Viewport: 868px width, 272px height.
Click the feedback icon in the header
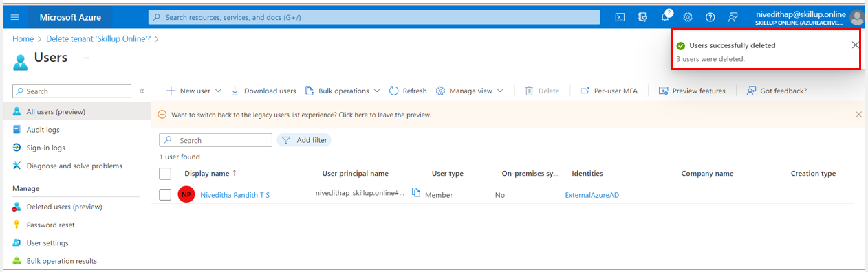(733, 17)
